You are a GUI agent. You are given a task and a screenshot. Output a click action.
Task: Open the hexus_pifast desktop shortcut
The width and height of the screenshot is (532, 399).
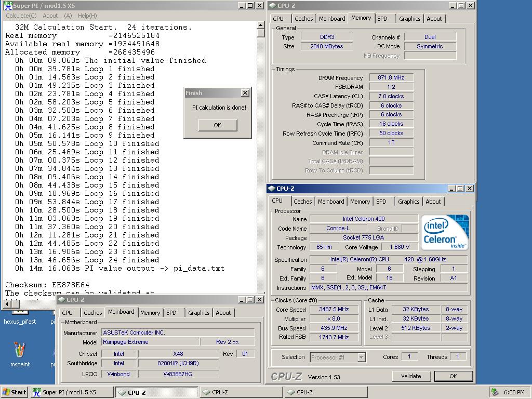(20, 317)
